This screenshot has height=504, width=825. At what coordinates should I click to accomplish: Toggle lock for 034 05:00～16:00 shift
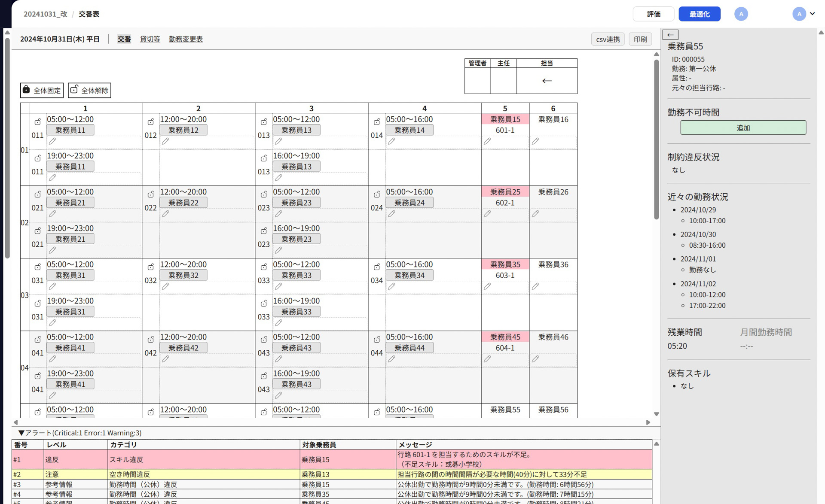coord(377,267)
